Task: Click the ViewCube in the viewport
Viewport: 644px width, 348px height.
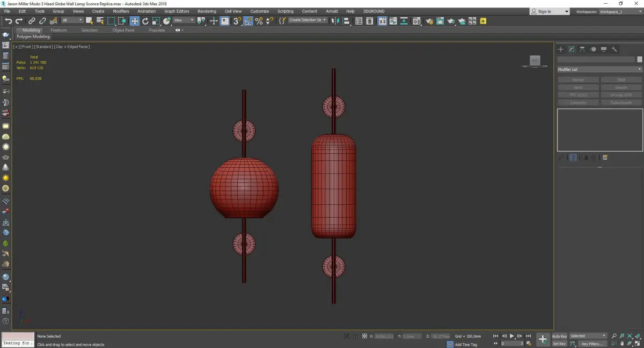Action: click(x=535, y=61)
